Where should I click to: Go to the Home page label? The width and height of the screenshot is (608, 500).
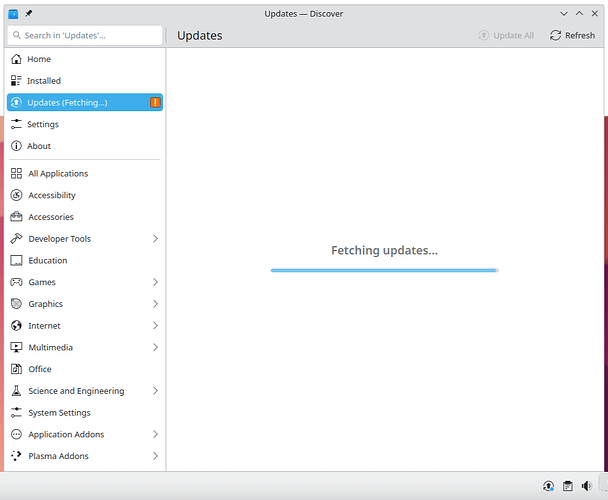[39, 59]
